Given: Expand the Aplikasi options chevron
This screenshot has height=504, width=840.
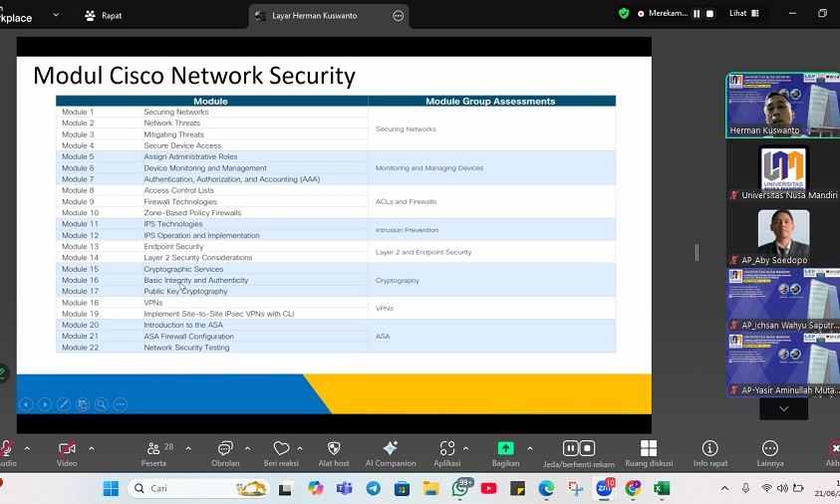Looking at the screenshot, I should click(x=465, y=448).
